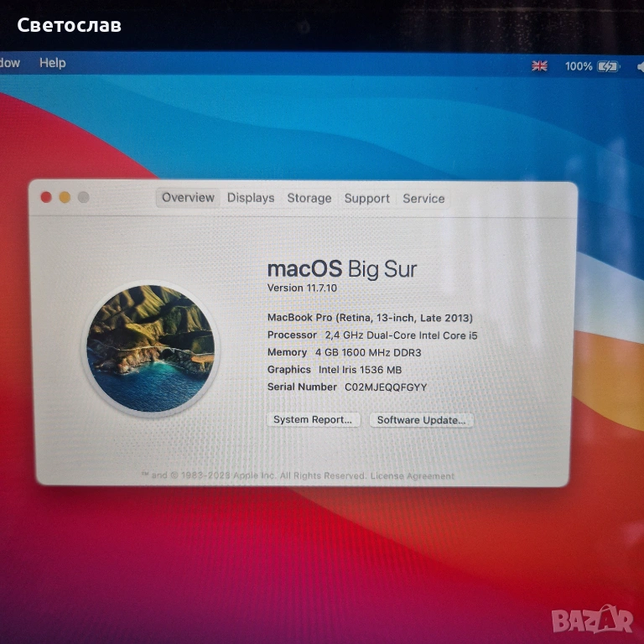Click the battery charging icon
Screen dimensions: 644x644
click(x=608, y=66)
